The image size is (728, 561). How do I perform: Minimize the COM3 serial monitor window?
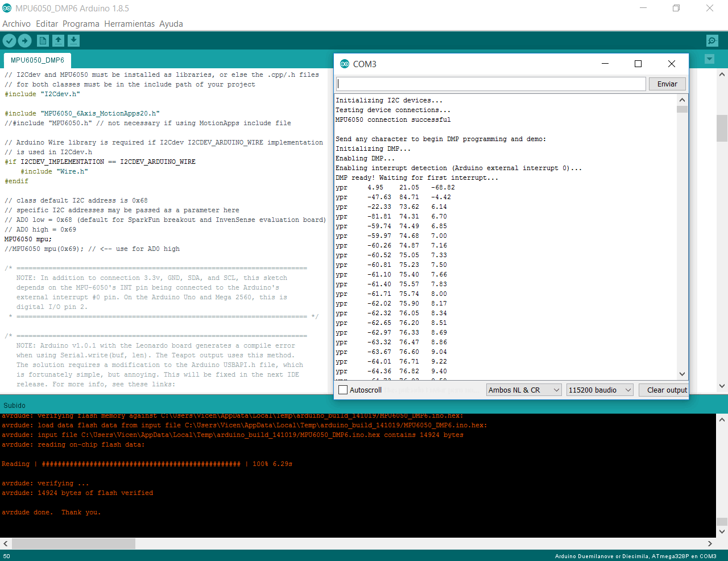[605, 64]
